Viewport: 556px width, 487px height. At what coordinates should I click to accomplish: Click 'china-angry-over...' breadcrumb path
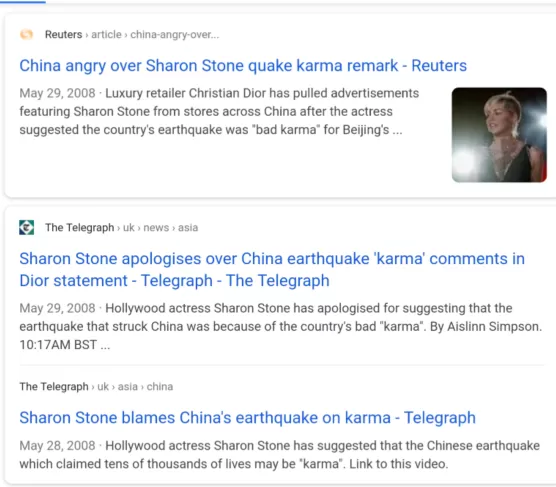(175, 34)
